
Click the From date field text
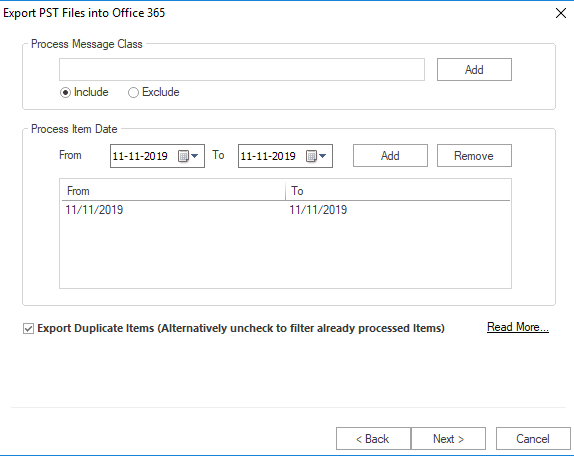tap(140, 156)
